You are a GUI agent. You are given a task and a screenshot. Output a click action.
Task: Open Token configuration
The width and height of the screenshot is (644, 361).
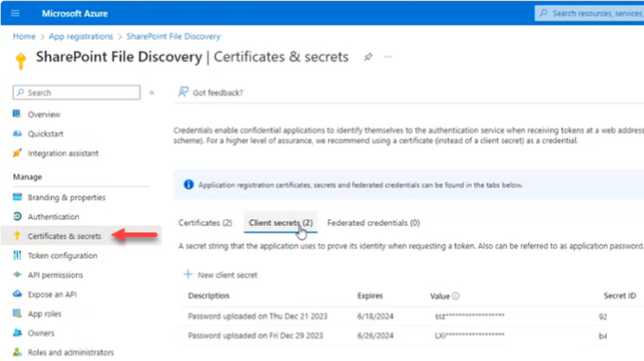[x=63, y=256]
